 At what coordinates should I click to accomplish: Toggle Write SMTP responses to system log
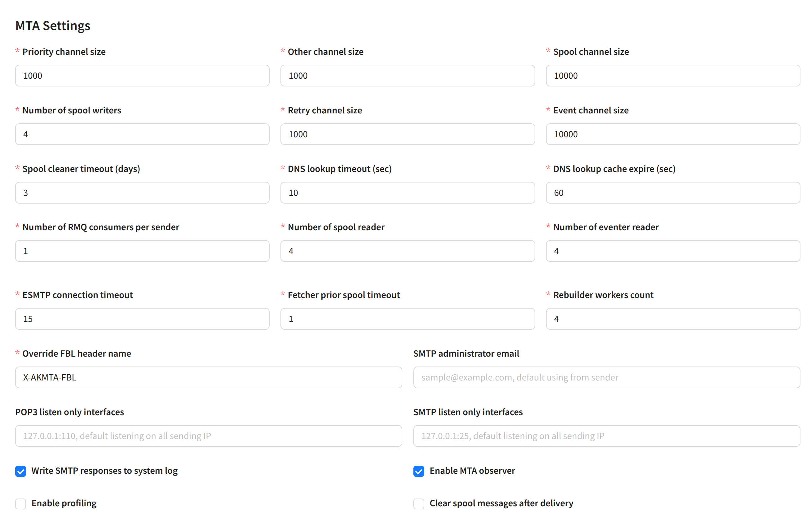click(x=20, y=471)
